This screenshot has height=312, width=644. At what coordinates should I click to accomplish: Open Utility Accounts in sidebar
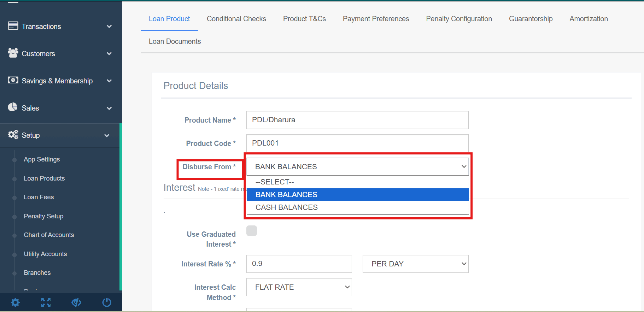pyautogui.click(x=45, y=254)
